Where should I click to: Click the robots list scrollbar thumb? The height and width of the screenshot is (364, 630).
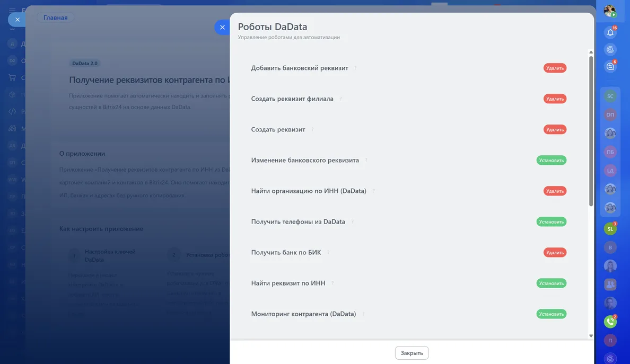tap(591, 131)
